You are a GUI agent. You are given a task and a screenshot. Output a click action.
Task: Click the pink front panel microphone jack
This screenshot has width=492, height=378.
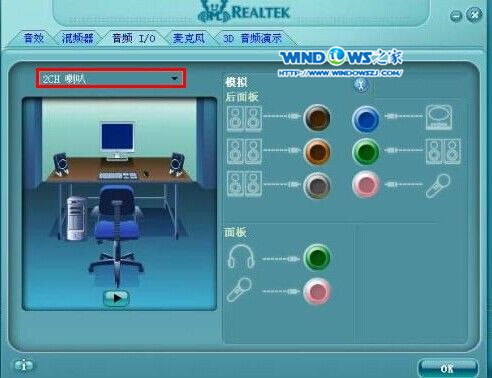pyautogui.click(x=317, y=291)
